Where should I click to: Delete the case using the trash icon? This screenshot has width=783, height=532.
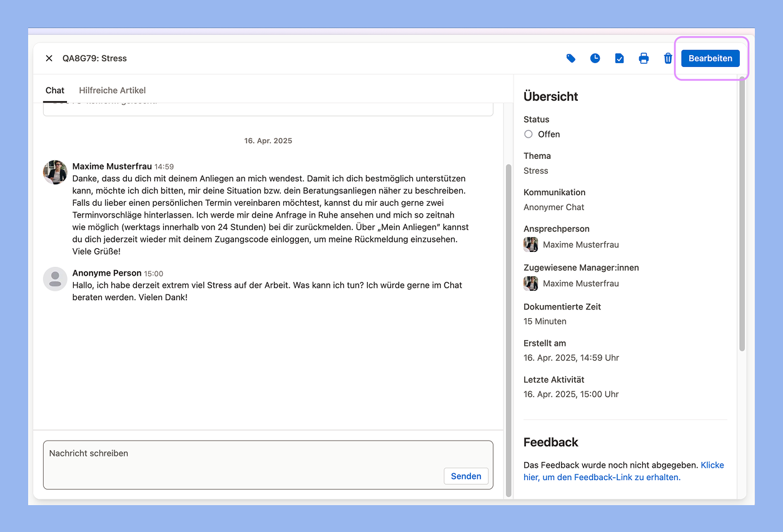click(x=668, y=58)
